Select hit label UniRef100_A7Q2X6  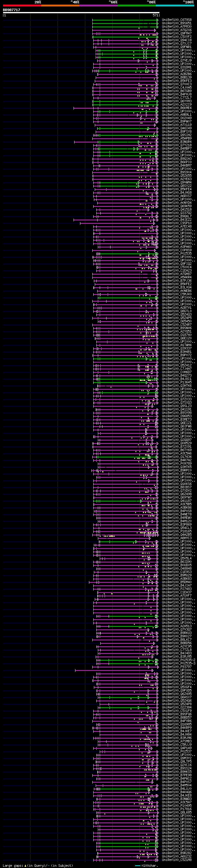coord(177,30)
